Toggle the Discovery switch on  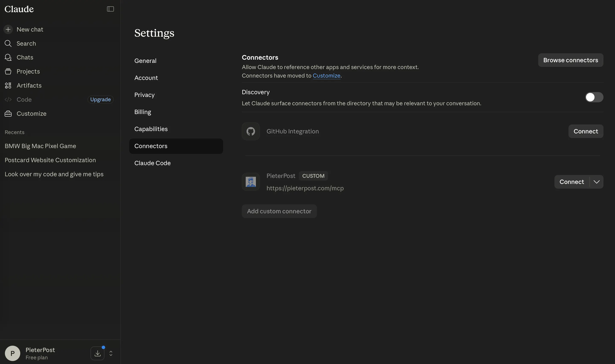(x=594, y=97)
